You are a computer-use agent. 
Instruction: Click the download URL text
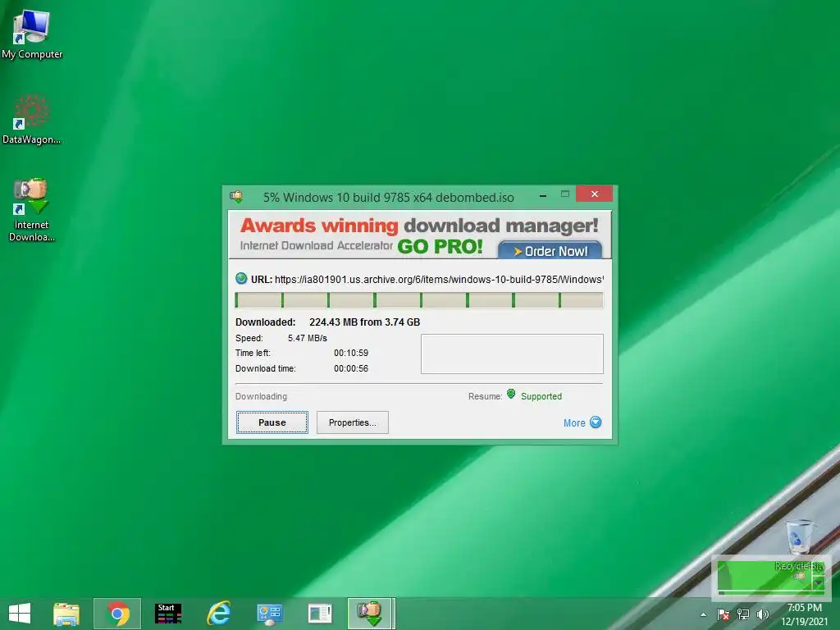439,279
